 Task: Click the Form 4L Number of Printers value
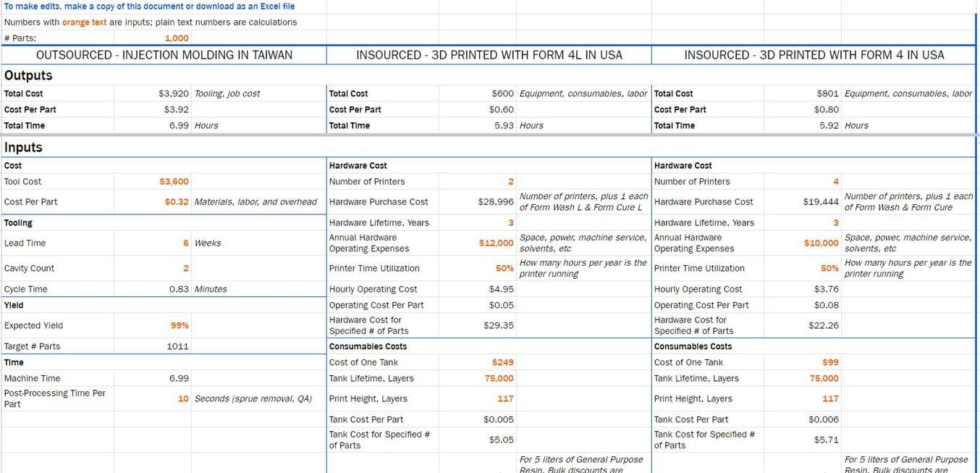point(510,182)
